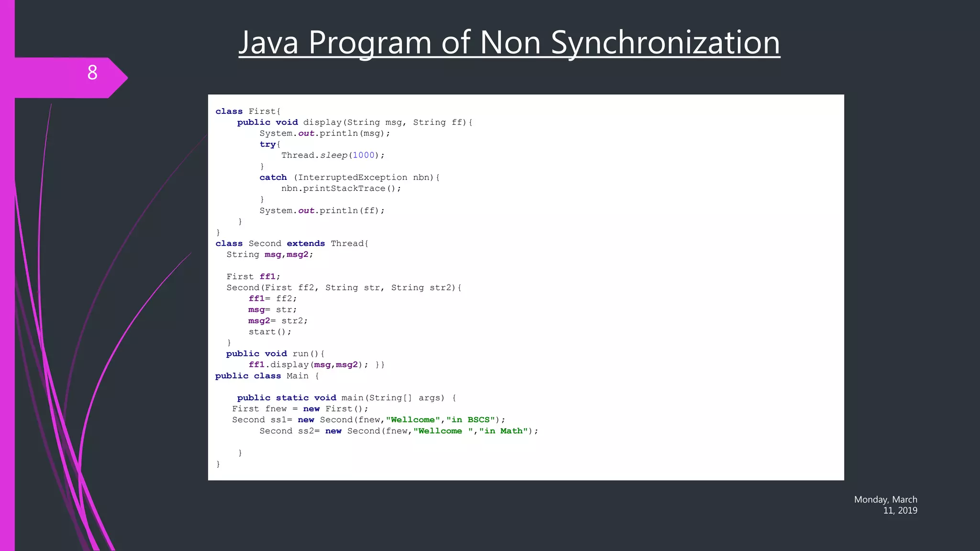Click the 'Thread.sleep(1000);' code line
The height and width of the screenshot is (551, 980).
[333, 155]
